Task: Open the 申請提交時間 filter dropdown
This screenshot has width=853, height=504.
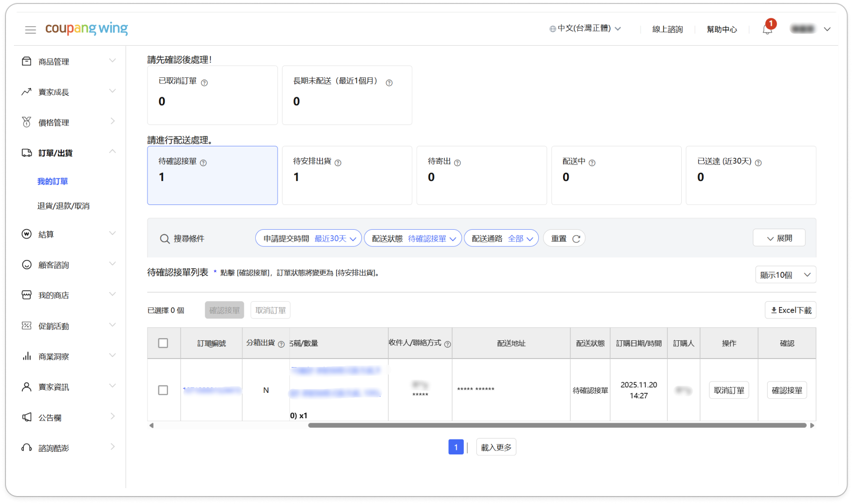Action: [x=308, y=239]
